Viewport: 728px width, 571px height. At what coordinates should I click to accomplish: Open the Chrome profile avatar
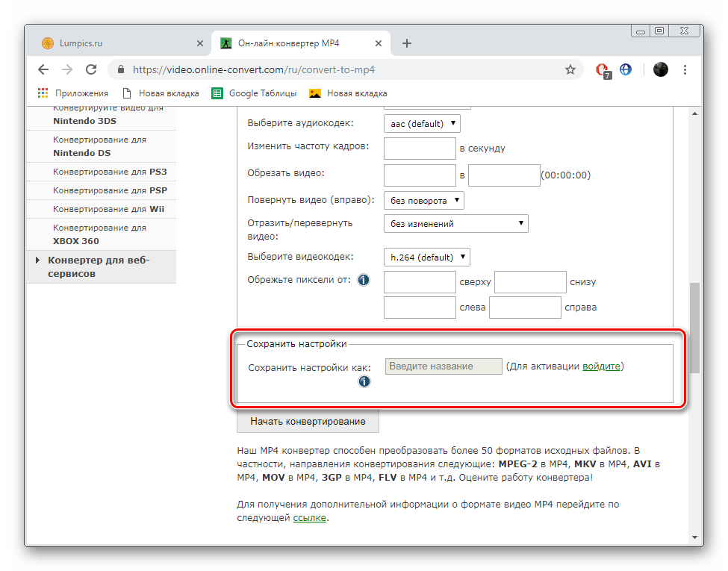(661, 69)
